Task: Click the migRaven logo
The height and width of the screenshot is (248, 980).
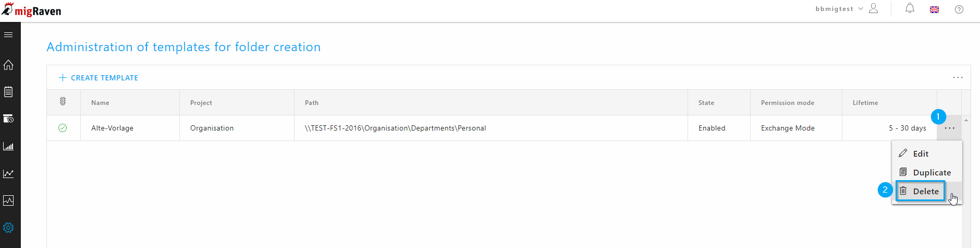Action: pos(31,10)
